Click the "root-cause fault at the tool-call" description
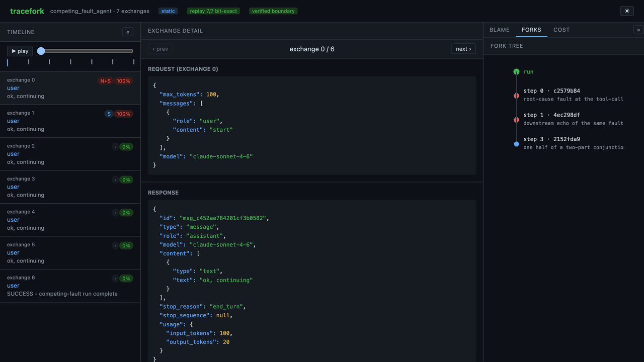Image resolution: width=644 pixels, height=362 pixels. (574, 99)
